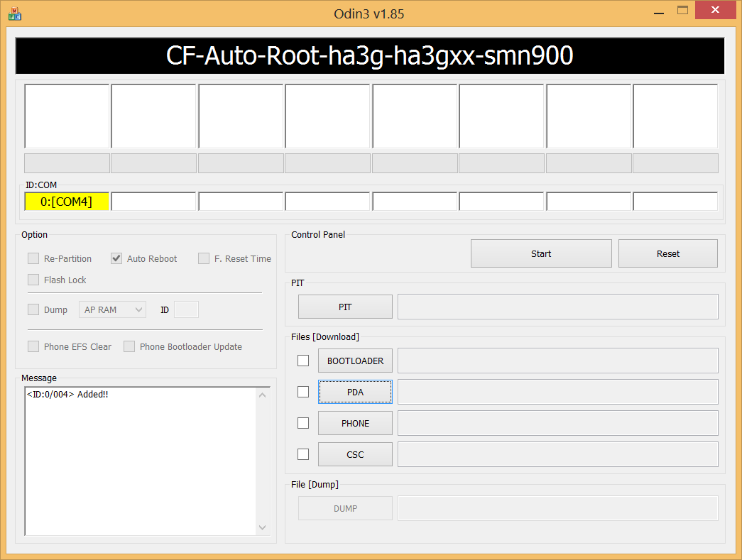Enable F. Reset Time
The width and height of the screenshot is (742, 560).
coord(203,258)
